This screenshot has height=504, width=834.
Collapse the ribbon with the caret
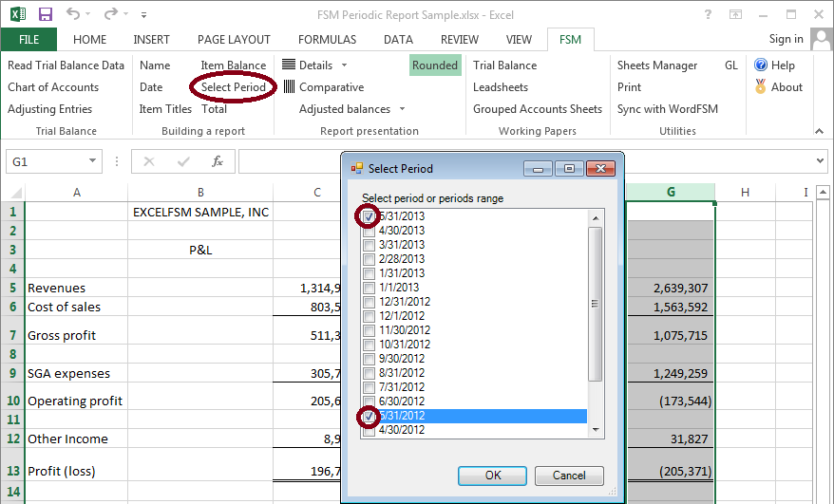[819, 131]
